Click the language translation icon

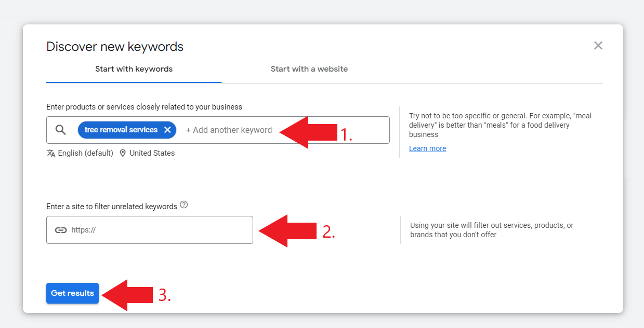click(50, 153)
